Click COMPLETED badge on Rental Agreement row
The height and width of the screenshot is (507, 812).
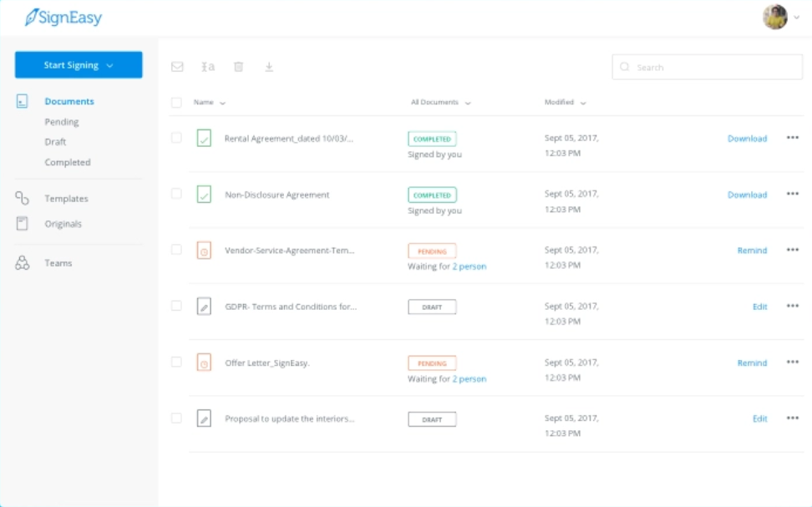click(x=432, y=139)
